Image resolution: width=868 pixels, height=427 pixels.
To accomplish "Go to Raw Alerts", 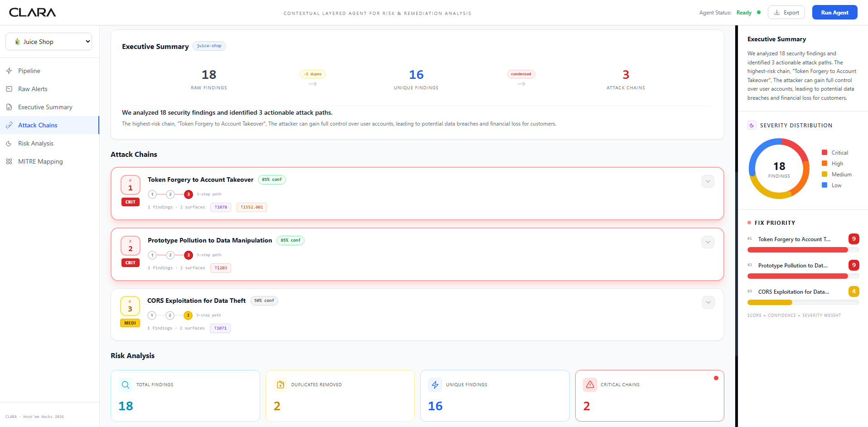I will click(49, 89).
